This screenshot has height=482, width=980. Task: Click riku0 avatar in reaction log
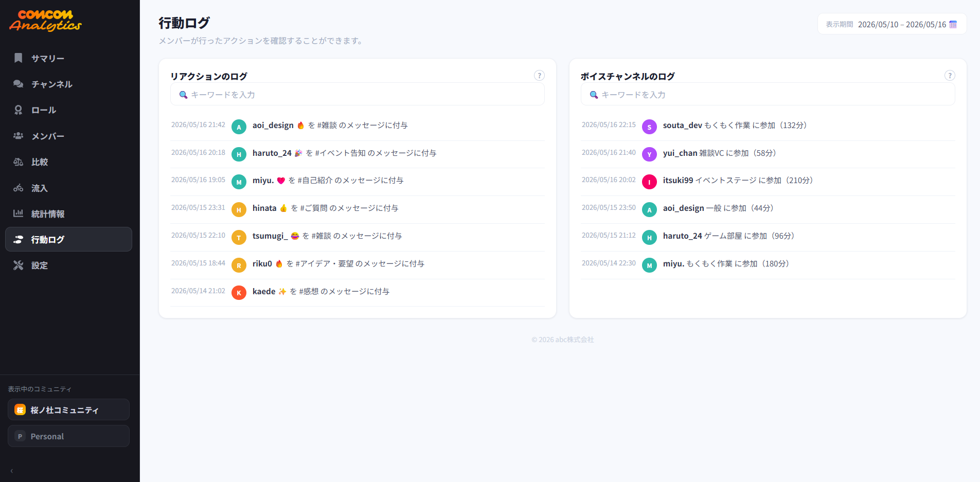pos(239,265)
